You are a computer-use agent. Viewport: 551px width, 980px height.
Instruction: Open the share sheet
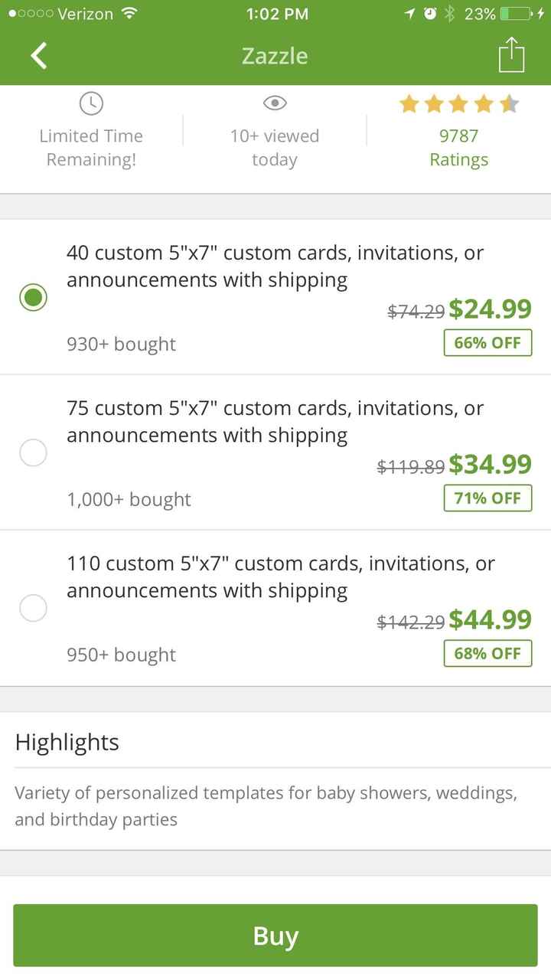[511, 54]
